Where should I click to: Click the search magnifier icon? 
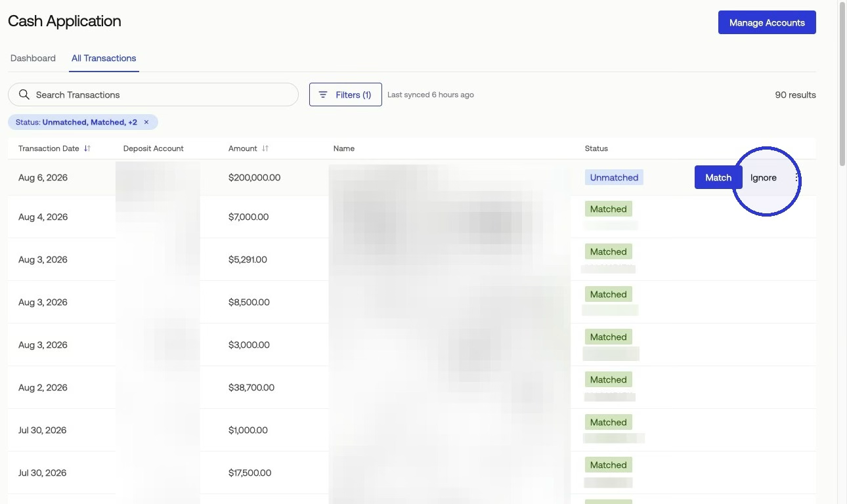(x=24, y=94)
